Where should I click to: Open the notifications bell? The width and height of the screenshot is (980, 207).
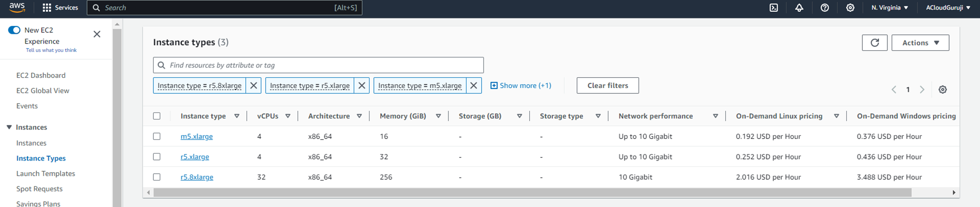[x=799, y=8]
